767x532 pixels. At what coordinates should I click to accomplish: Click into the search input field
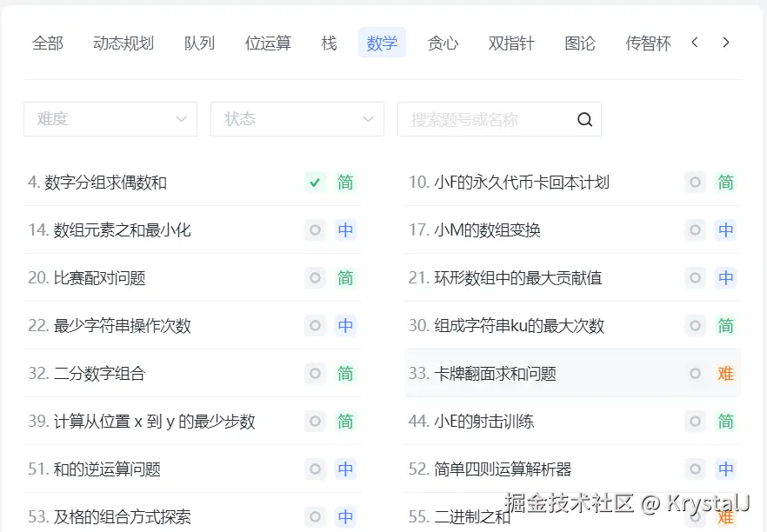coord(487,119)
